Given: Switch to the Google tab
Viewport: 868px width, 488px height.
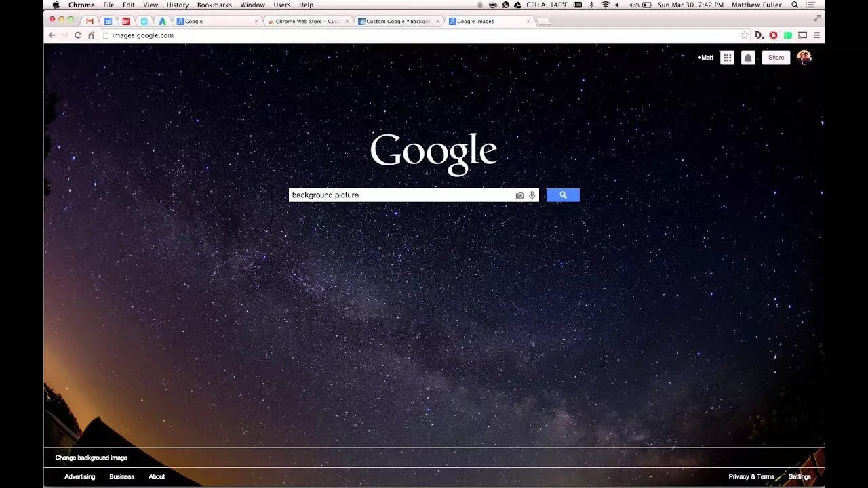Looking at the screenshot, I should 216,22.
